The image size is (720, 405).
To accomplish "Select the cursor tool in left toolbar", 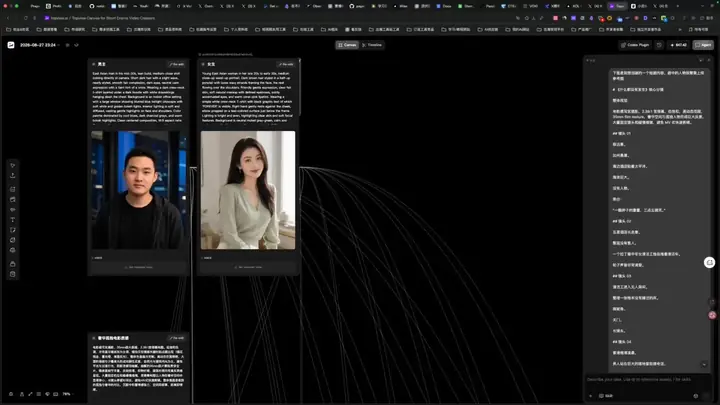I will [13, 165].
